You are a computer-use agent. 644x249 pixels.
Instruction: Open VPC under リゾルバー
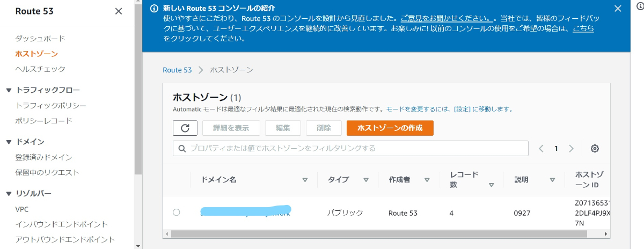coord(22,209)
